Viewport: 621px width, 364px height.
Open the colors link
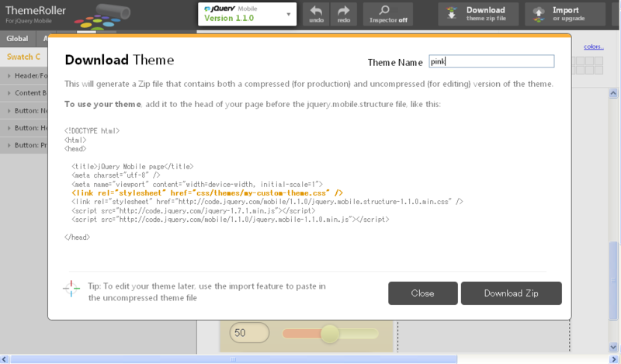pos(593,47)
